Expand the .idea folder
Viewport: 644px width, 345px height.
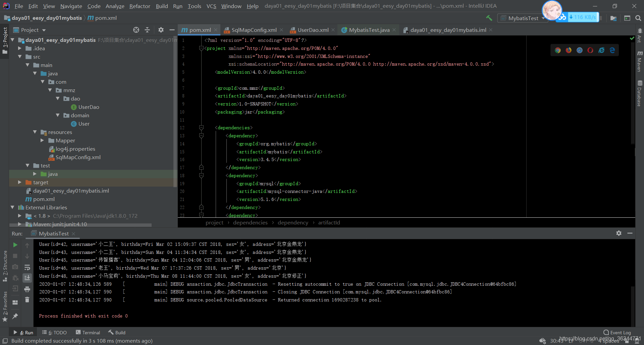(x=20, y=48)
